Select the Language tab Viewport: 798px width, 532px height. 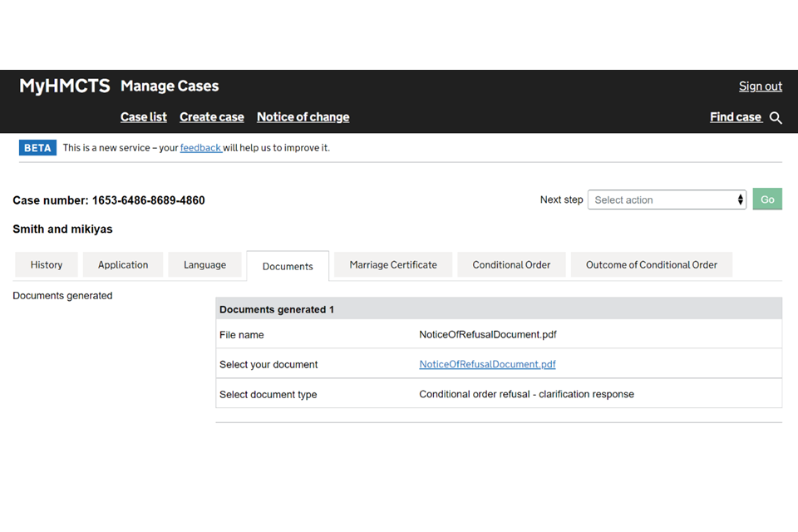(x=204, y=264)
